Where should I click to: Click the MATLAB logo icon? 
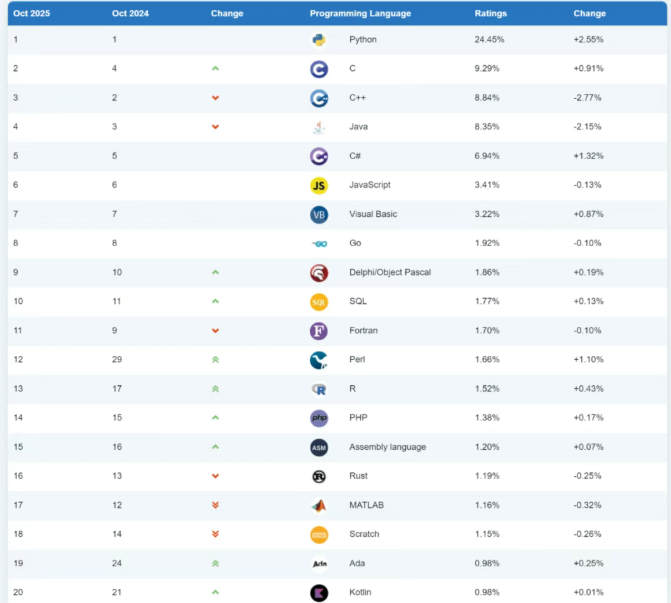[x=319, y=505]
